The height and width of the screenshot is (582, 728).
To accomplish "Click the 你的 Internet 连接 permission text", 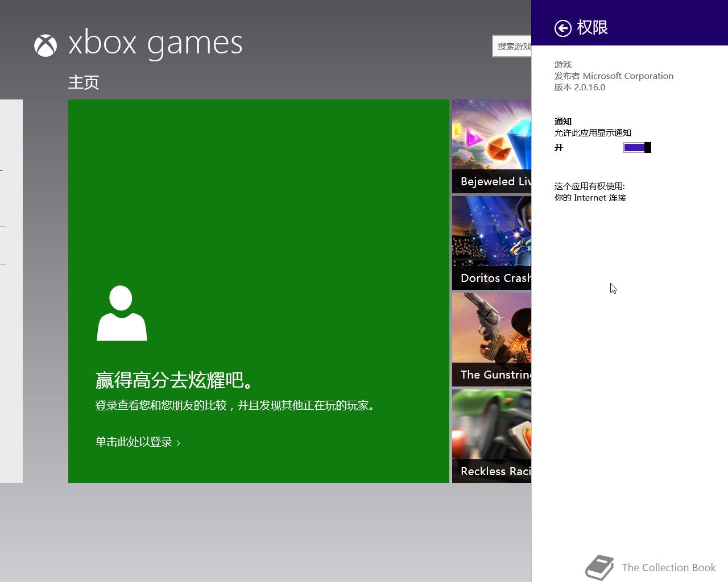I will tap(590, 198).
